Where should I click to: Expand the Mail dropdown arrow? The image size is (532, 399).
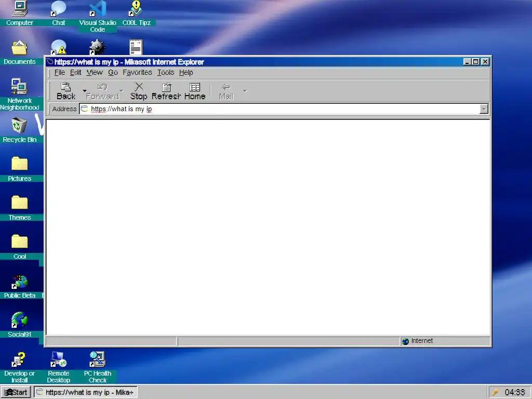point(245,90)
